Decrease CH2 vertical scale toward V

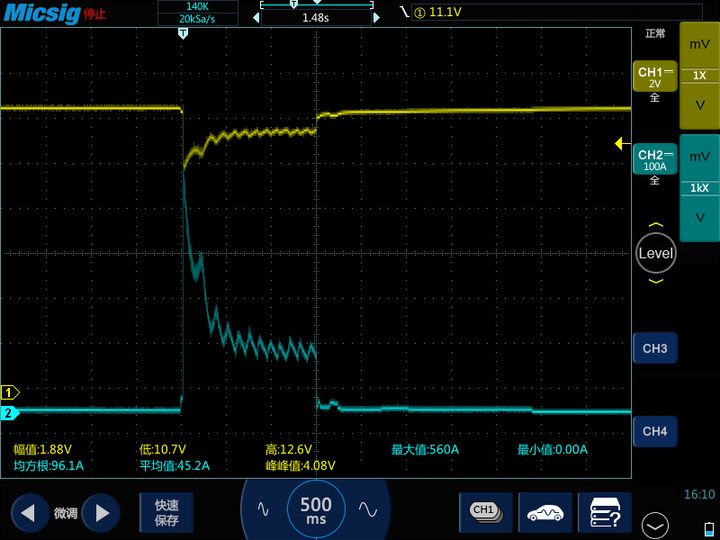(x=699, y=218)
